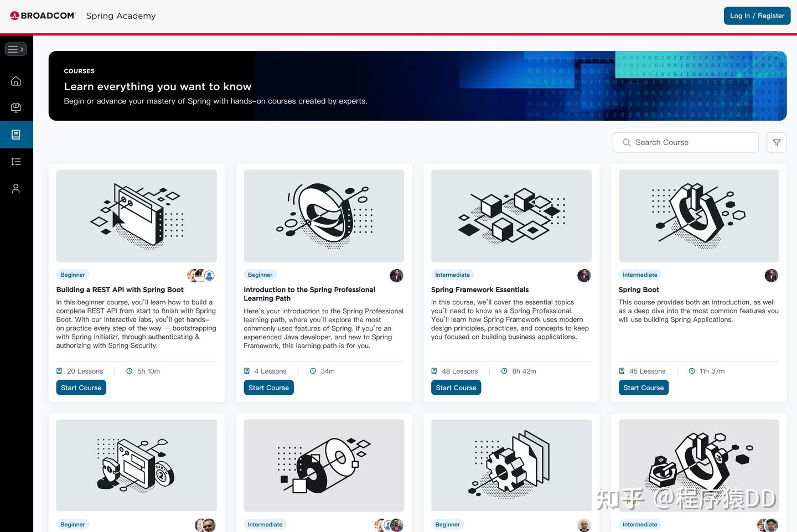Viewport: 797px width, 532px height.
Task: Click the Broadcom logo
Action: coord(43,16)
